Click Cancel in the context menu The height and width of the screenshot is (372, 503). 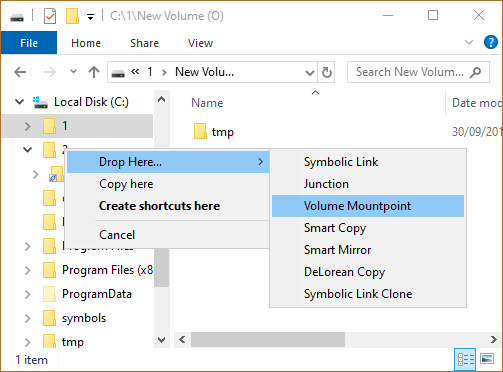coord(168,235)
